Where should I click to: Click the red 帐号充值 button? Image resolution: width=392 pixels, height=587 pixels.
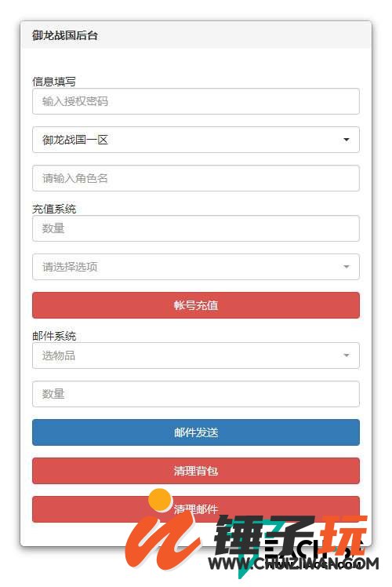[x=196, y=305]
